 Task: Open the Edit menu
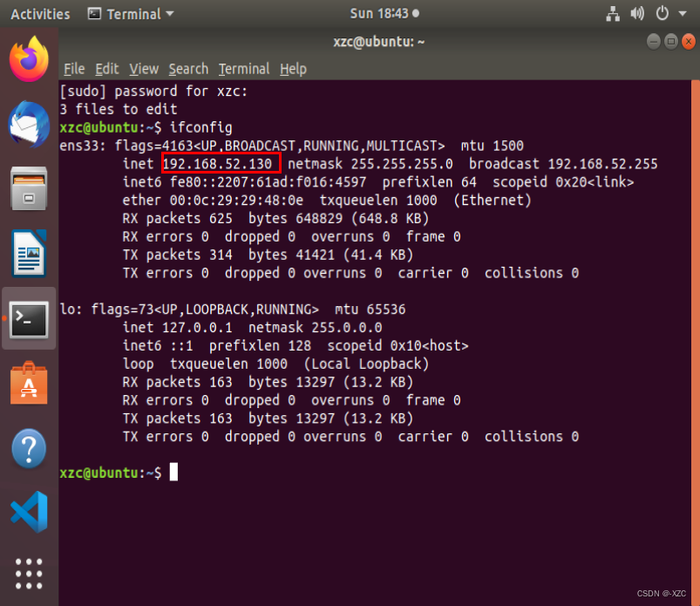click(x=107, y=69)
